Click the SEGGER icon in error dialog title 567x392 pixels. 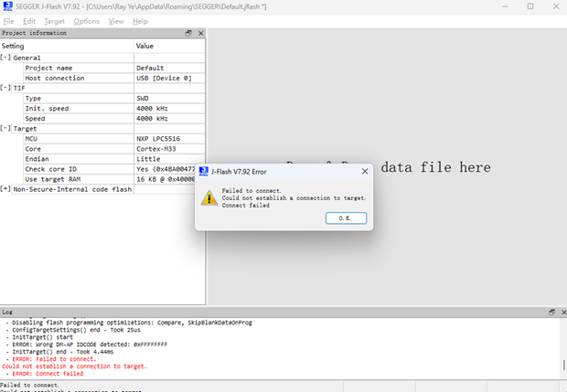click(203, 171)
